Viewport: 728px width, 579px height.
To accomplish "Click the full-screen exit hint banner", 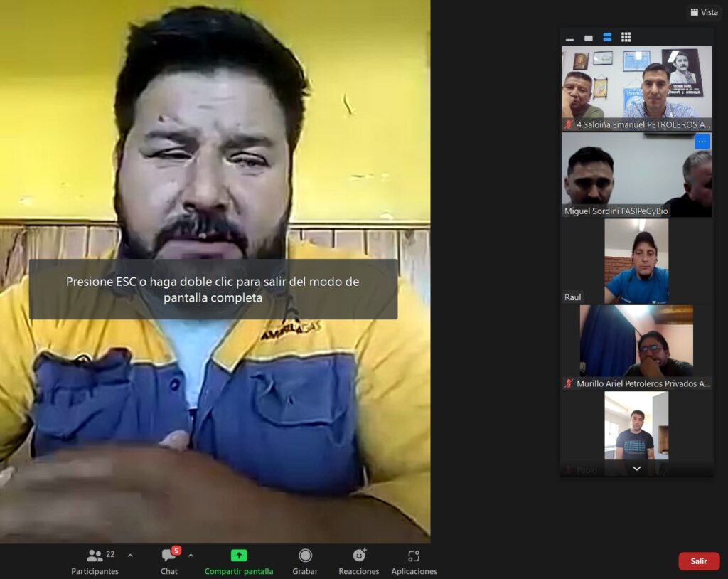I will 213,289.
